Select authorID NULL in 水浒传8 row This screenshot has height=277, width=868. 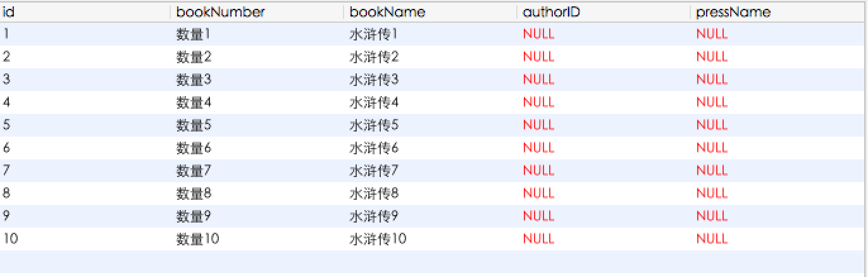point(604,194)
